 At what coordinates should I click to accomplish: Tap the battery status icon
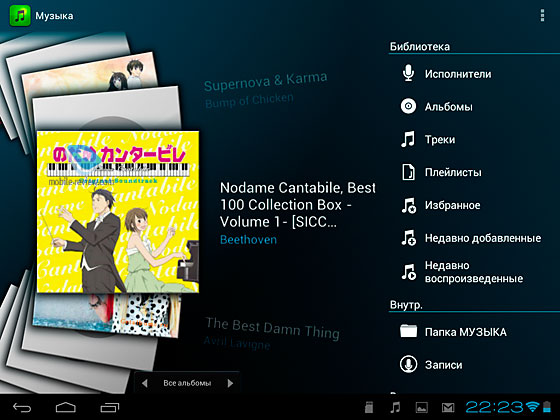547,406
